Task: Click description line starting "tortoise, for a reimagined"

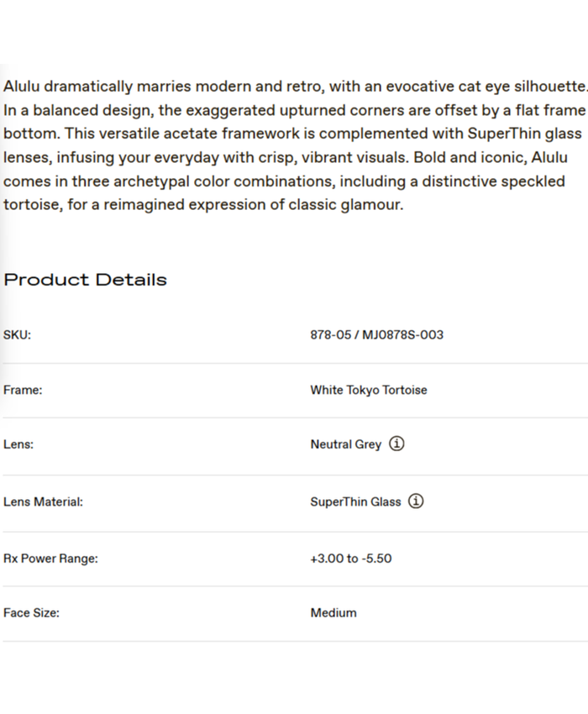Action: (203, 204)
